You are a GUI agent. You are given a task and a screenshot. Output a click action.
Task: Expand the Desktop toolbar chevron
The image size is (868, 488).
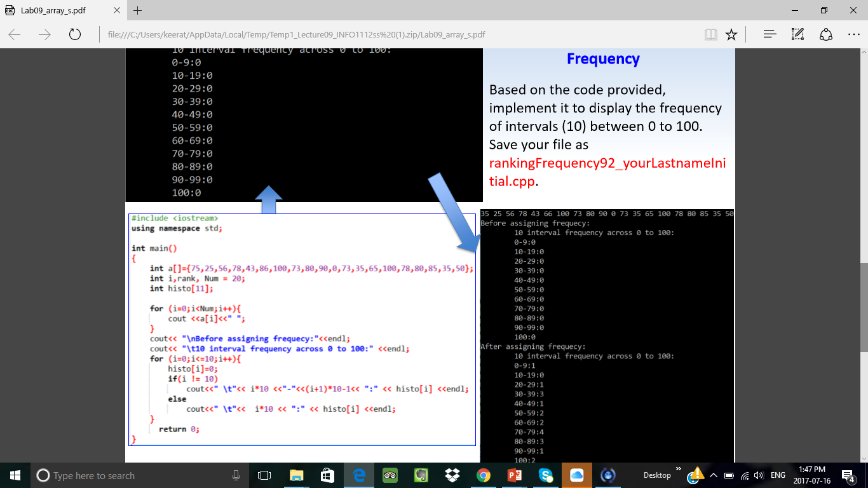(679, 470)
